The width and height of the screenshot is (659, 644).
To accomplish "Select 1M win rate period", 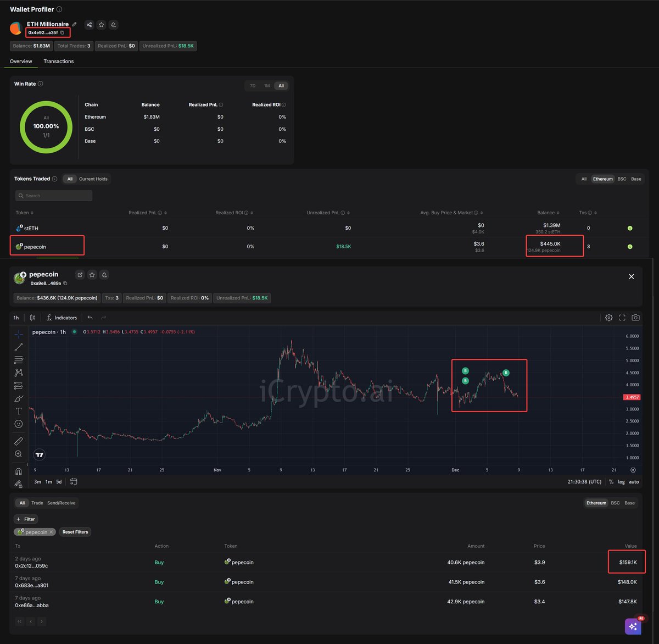I will pos(267,86).
